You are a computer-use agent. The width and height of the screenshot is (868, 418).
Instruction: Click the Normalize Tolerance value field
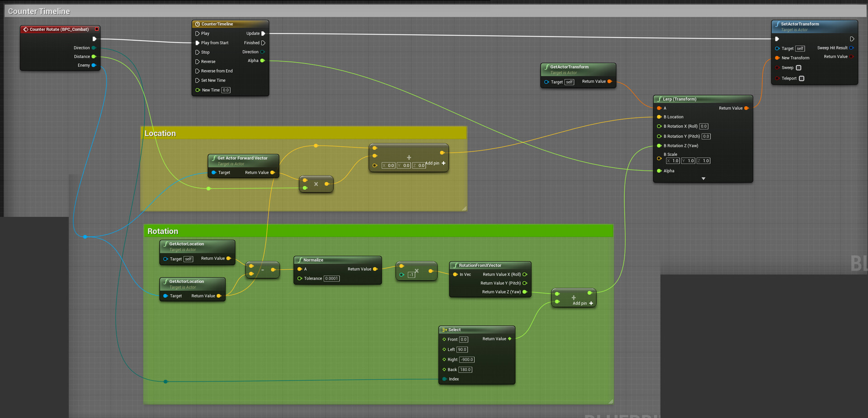[331, 278]
